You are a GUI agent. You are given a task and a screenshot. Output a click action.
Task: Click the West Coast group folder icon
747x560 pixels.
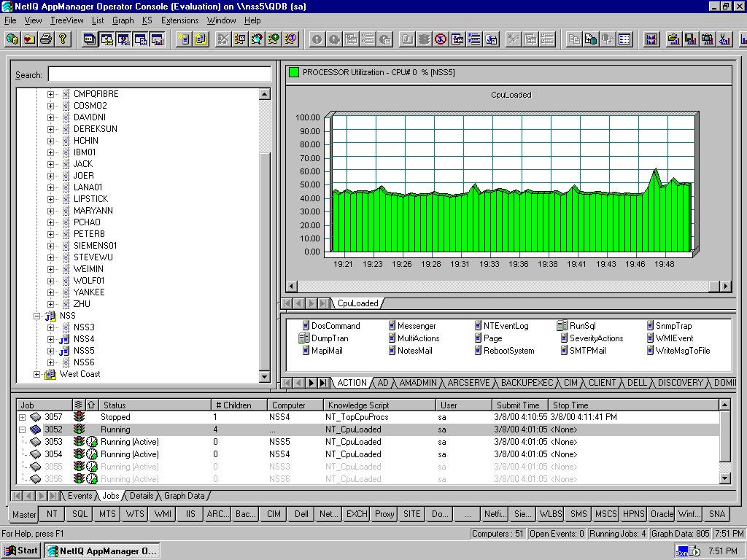point(50,374)
